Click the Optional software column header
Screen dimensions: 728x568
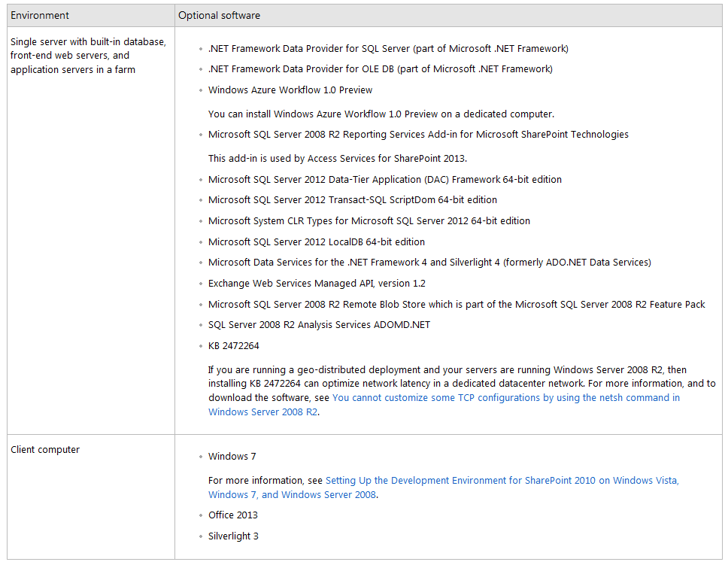click(x=219, y=15)
